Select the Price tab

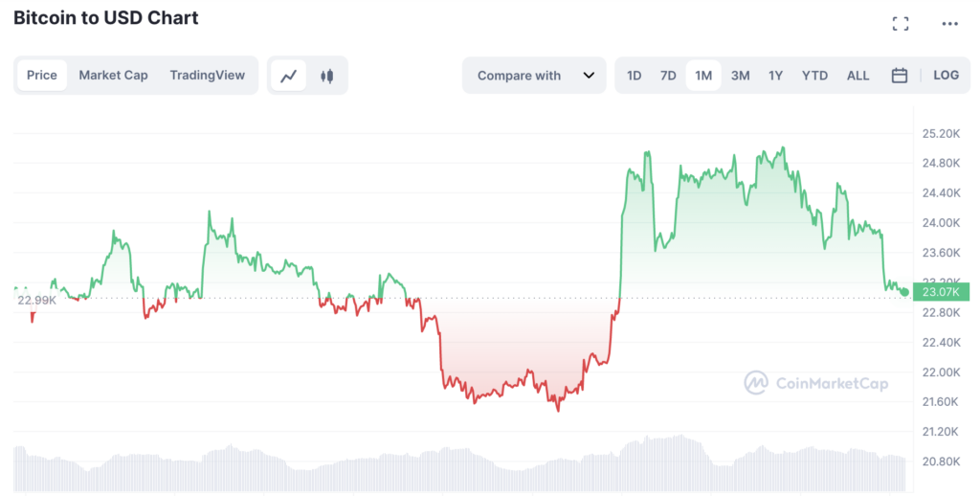[42, 75]
